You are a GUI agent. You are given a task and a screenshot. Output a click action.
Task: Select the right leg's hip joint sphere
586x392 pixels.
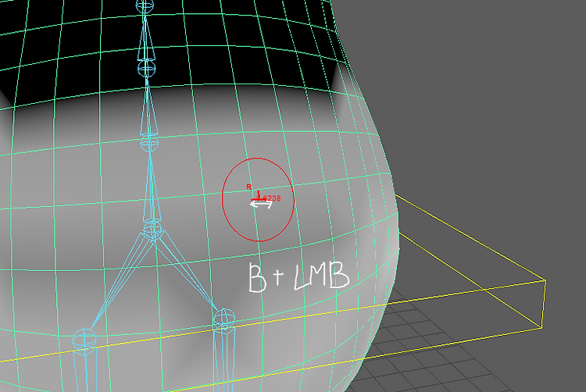click(x=224, y=319)
